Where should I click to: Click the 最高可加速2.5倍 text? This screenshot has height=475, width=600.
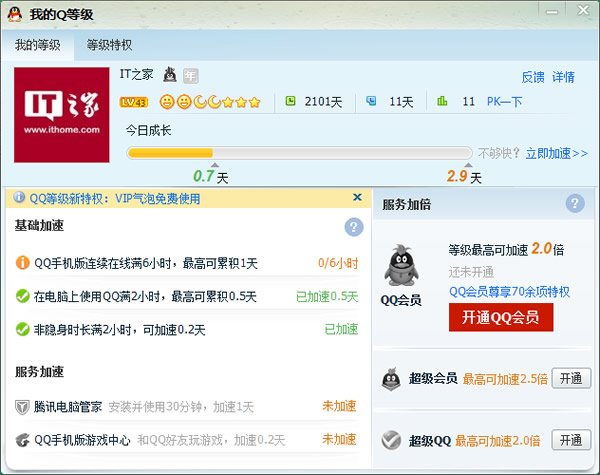coord(505,379)
